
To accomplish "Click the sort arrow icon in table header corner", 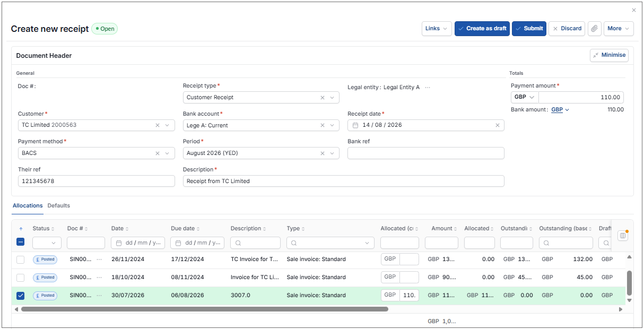I will pos(20,229).
